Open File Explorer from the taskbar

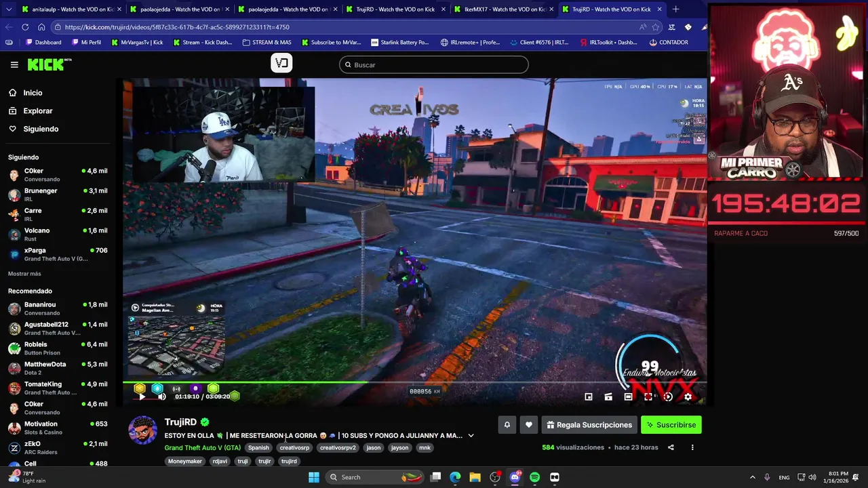tap(475, 477)
